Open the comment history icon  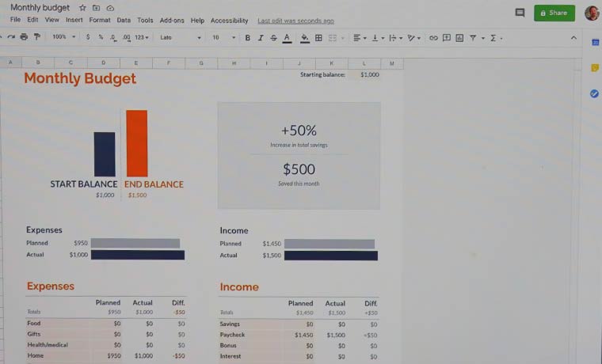click(520, 13)
